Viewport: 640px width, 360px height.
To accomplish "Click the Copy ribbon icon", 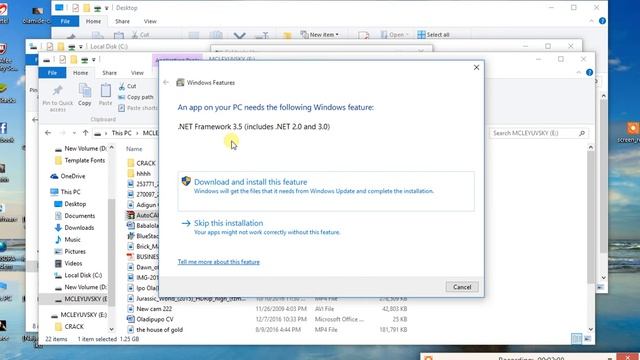I will 84,95.
